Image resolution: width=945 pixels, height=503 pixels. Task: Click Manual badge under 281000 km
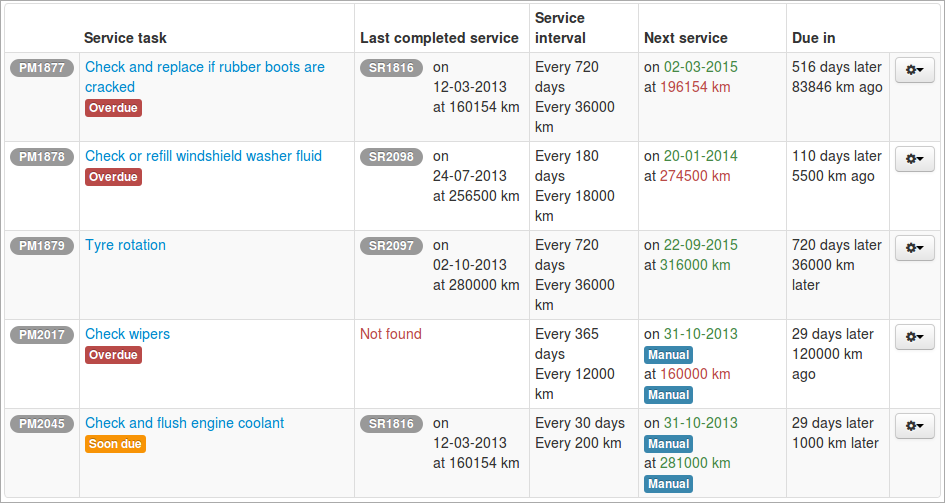(x=668, y=484)
